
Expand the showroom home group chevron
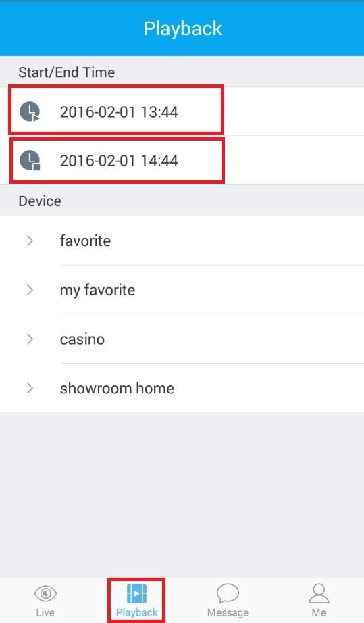click(30, 388)
